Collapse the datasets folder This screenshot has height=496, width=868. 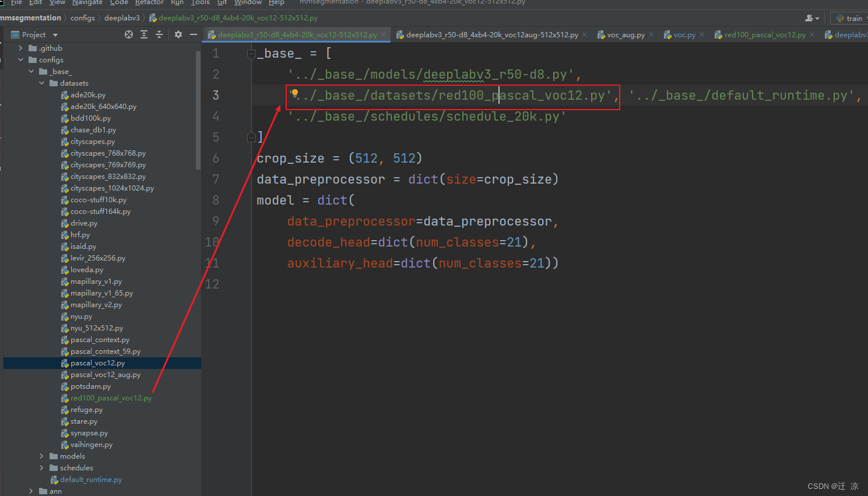pyautogui.click(x=42, y=83)
